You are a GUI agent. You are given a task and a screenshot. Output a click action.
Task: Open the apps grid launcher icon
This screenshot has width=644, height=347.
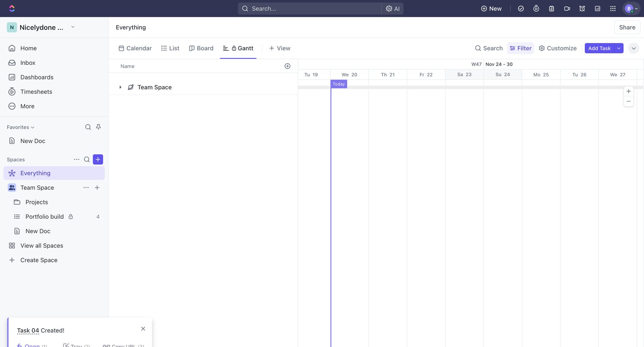[x=613, y=9]
